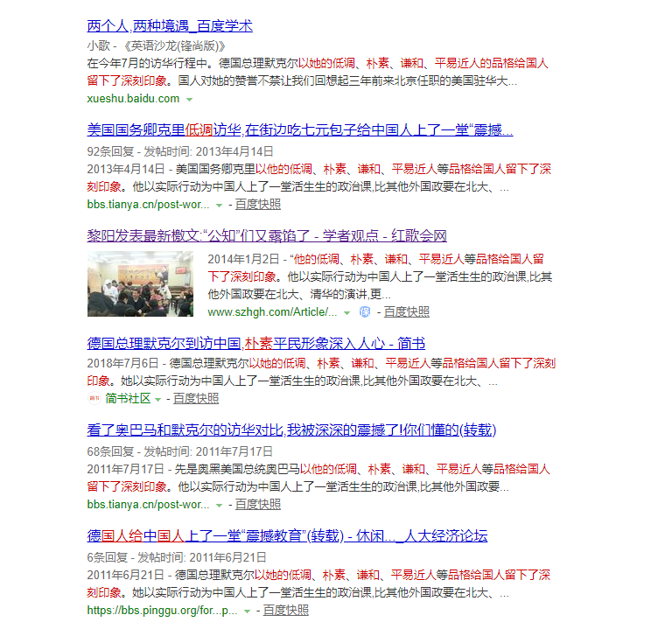
Task: Open the meeting photo thumbnail of 黎阳 result
Action: (140, 283)
